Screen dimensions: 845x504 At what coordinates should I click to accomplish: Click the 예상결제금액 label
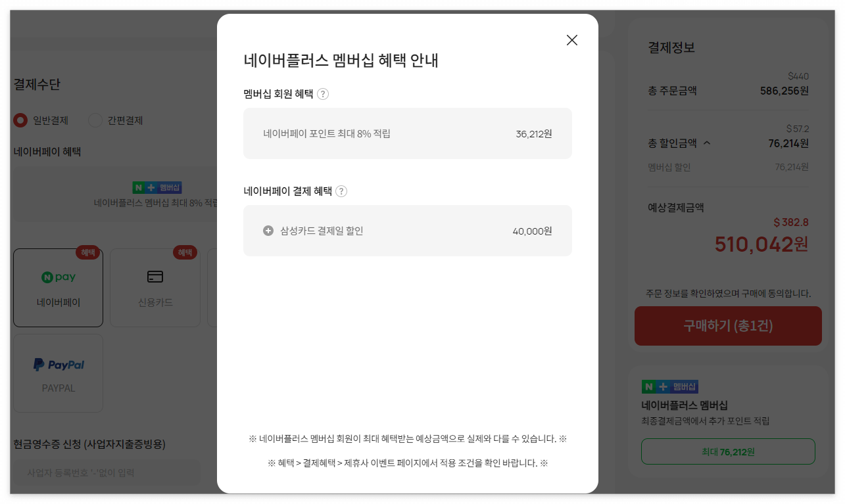coord(676,207)
